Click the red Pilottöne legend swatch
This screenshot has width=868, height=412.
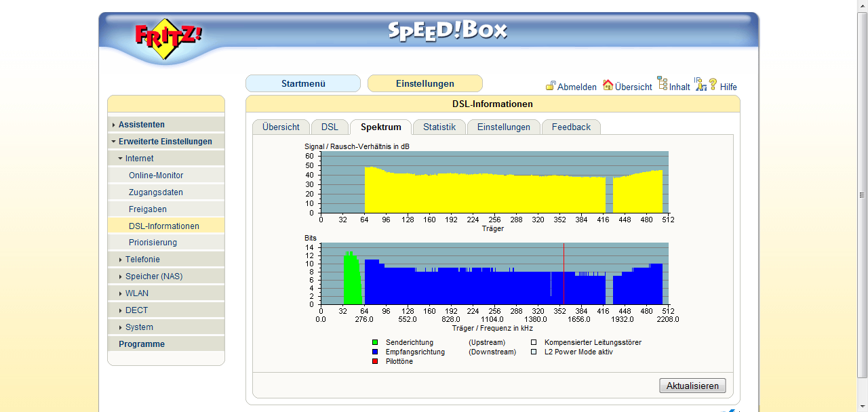pos(375,362)
